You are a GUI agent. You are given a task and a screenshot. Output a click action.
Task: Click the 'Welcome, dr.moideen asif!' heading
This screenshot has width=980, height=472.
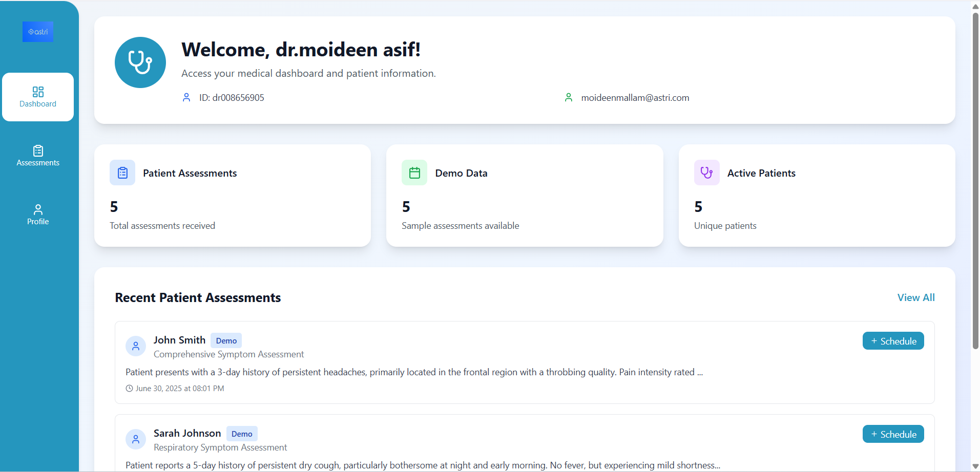point(301,50)
